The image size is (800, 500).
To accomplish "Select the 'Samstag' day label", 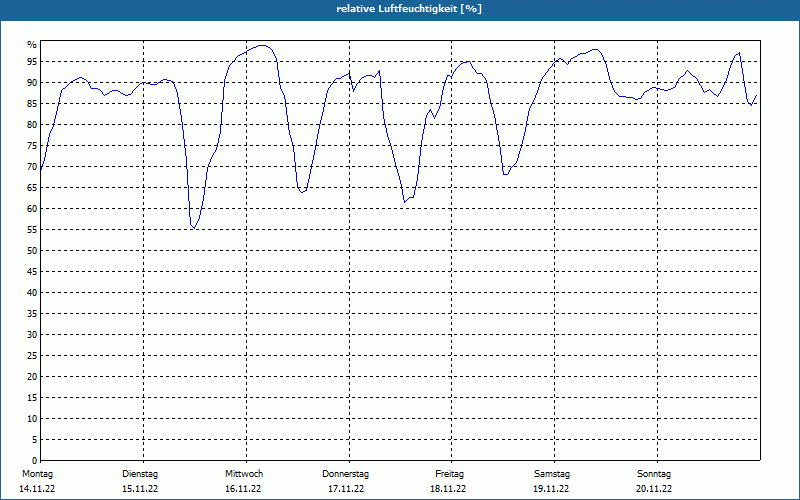I will (x=552, y=474).
